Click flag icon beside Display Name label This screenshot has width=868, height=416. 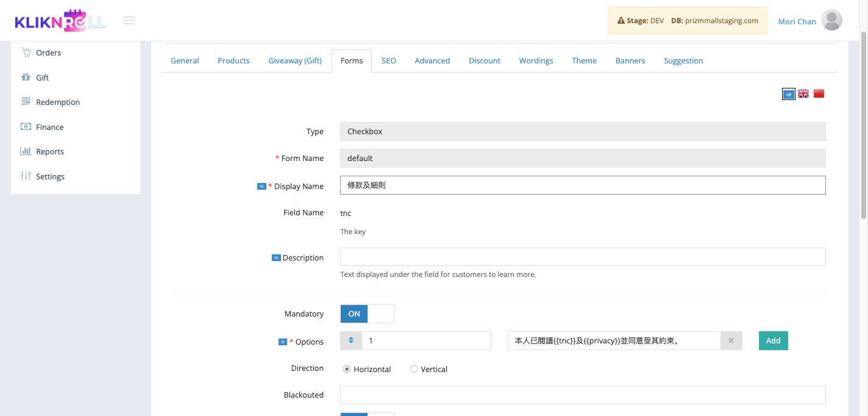tap(261, 186)
